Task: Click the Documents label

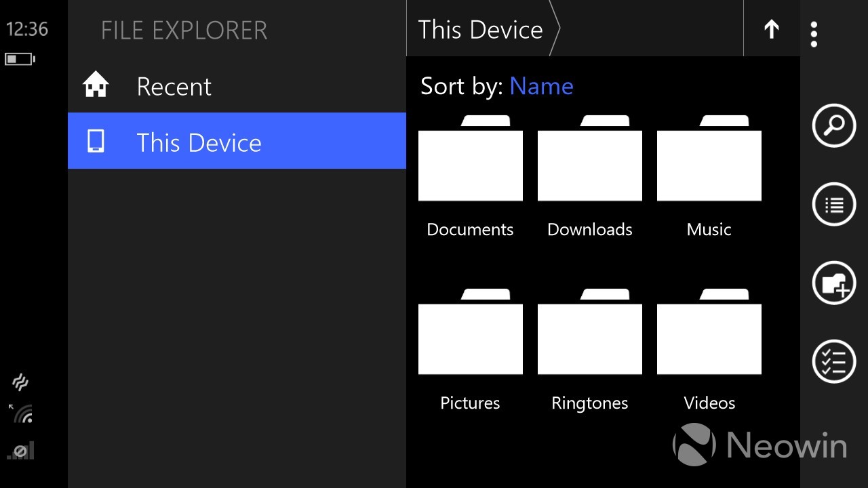Action: coord(470,230)
